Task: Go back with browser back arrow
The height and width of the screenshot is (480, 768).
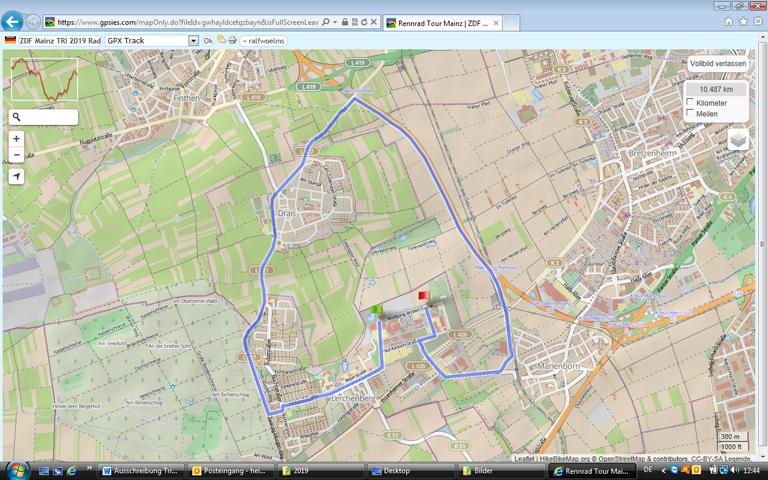Action: [x=13, y=21]
